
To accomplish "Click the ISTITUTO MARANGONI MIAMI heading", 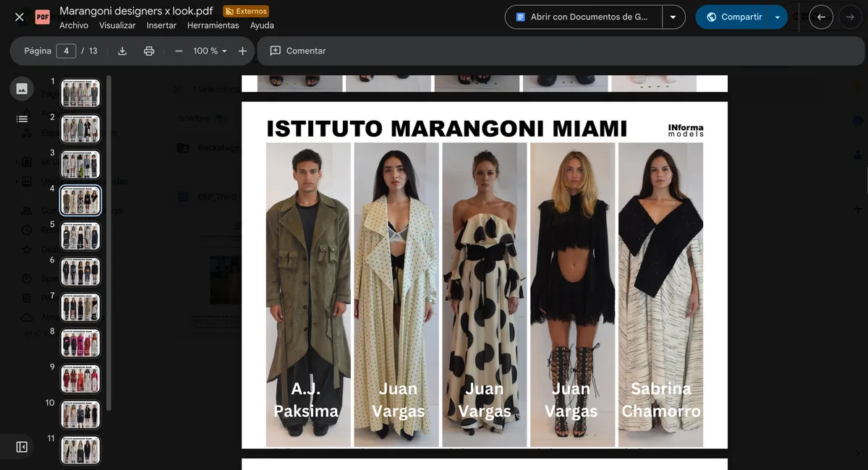I will point(446,128).
